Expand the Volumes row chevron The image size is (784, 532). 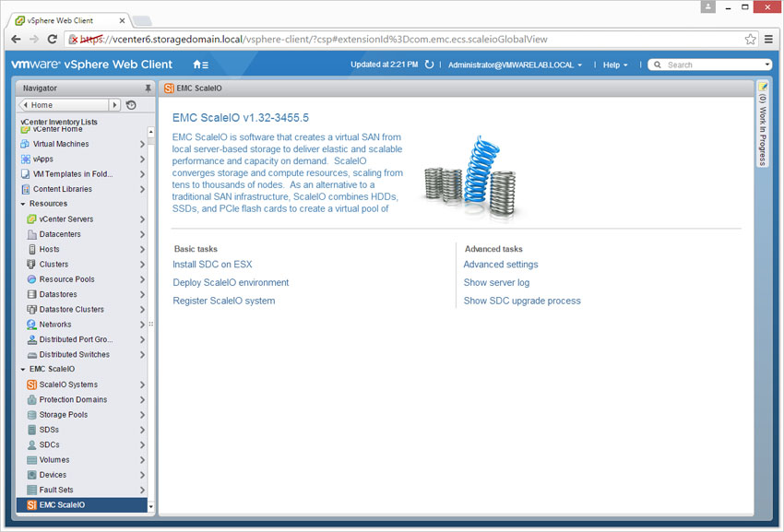[x=142, y=459]
